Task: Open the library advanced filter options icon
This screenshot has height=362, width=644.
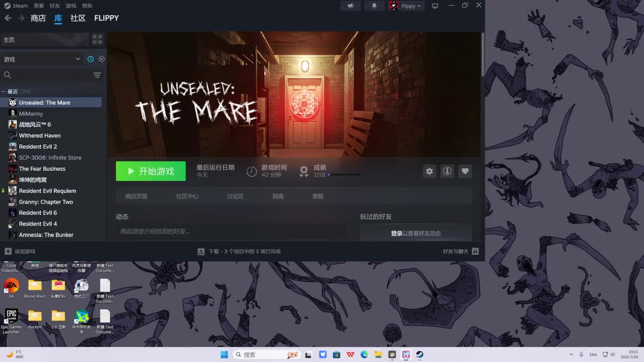Action: (x=97, y=75)
